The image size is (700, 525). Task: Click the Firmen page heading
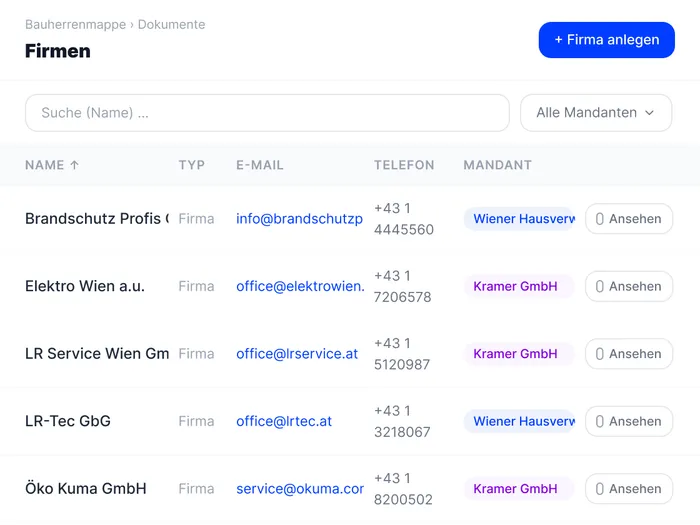58,51
